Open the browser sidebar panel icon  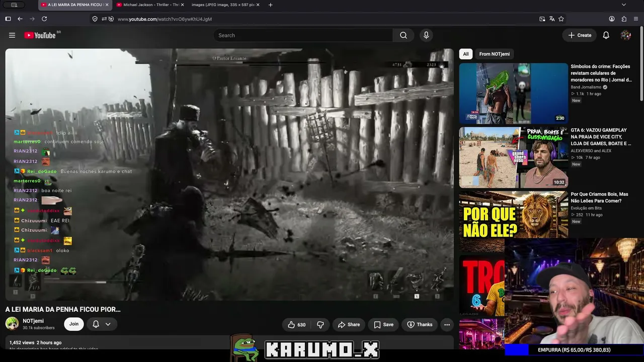click(x=8, y=19)
